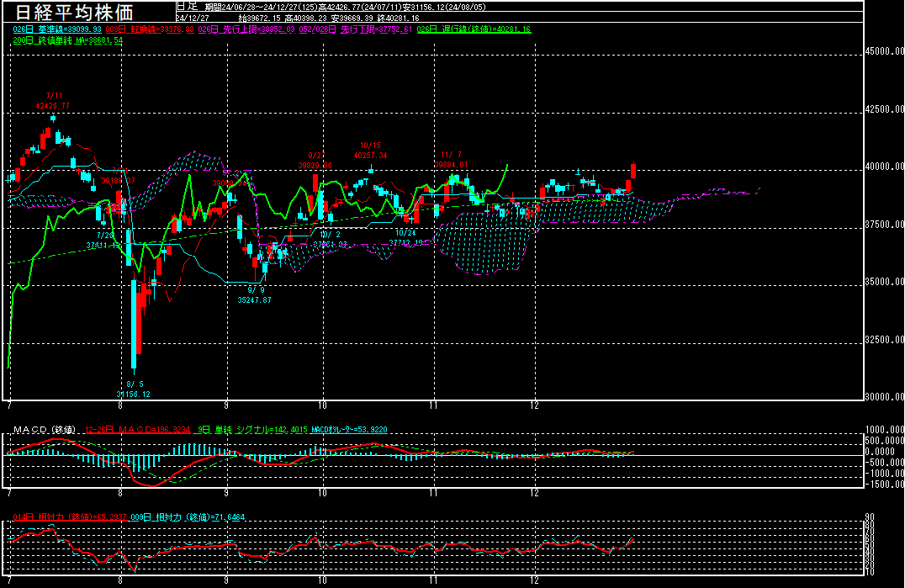Click month 10 on MACD panel axis
This screenshot has height=588, width=905.
tap(322, 493)
